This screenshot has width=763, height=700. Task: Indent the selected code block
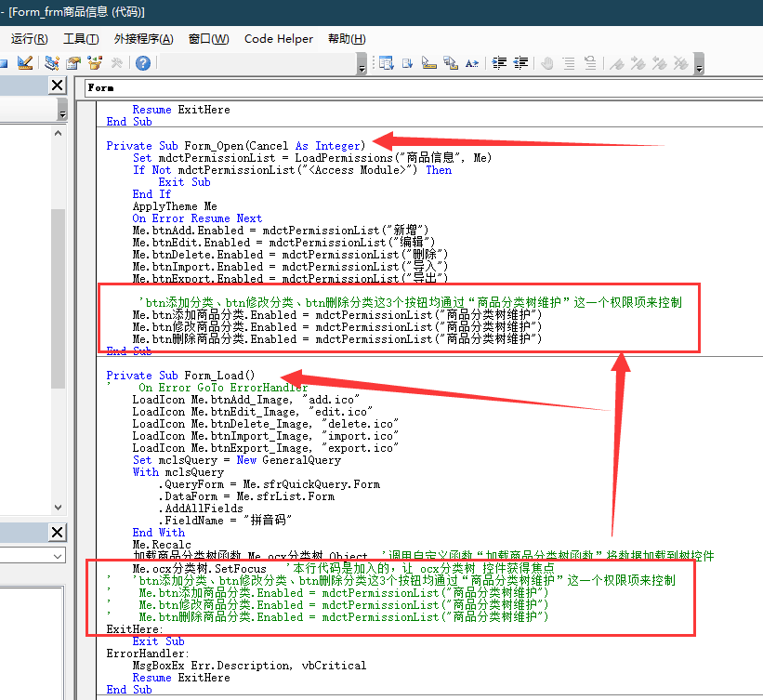click(x=499, y=63)
